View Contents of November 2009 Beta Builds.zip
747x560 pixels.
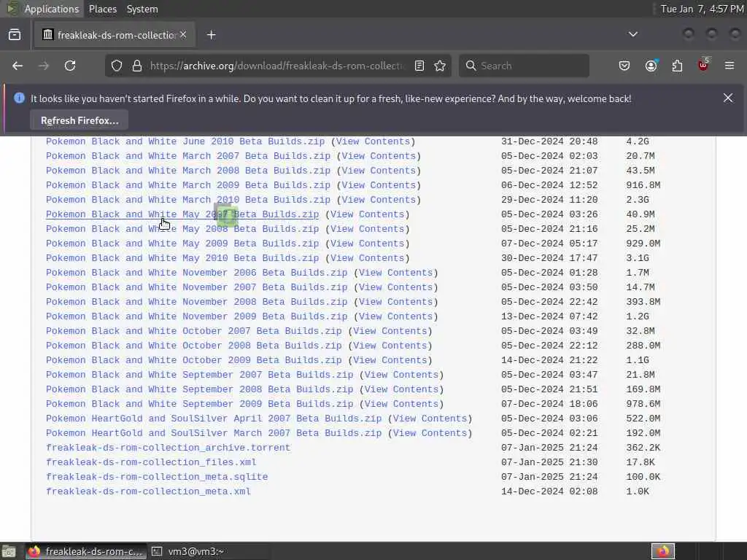396,316
